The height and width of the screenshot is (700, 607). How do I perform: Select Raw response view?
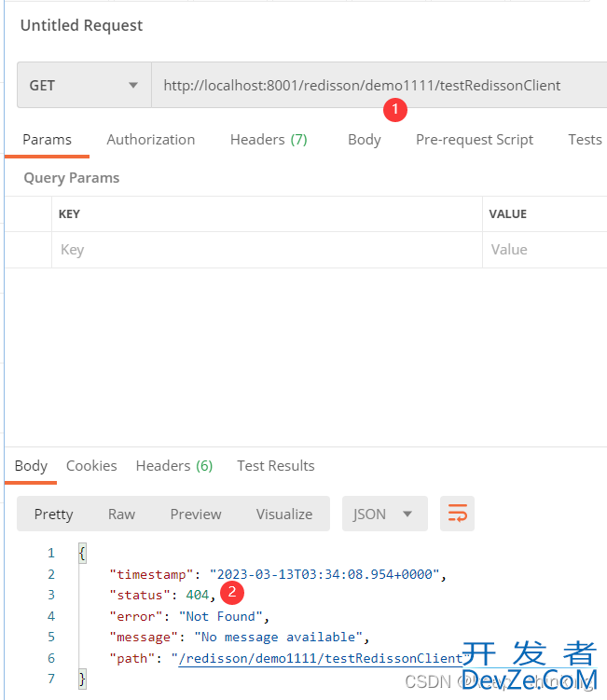pyautogui.click(x=121, y=515)
